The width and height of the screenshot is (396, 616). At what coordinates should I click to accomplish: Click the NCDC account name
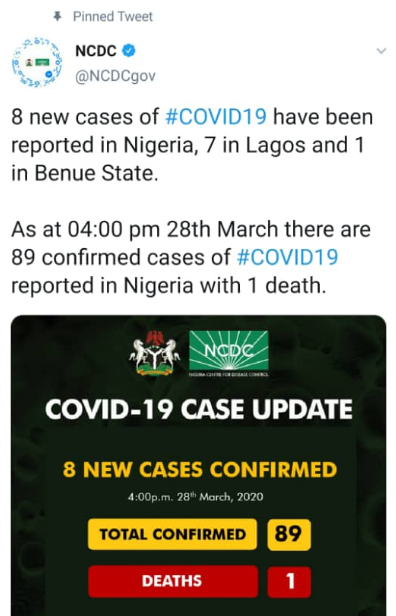[96, 51]
